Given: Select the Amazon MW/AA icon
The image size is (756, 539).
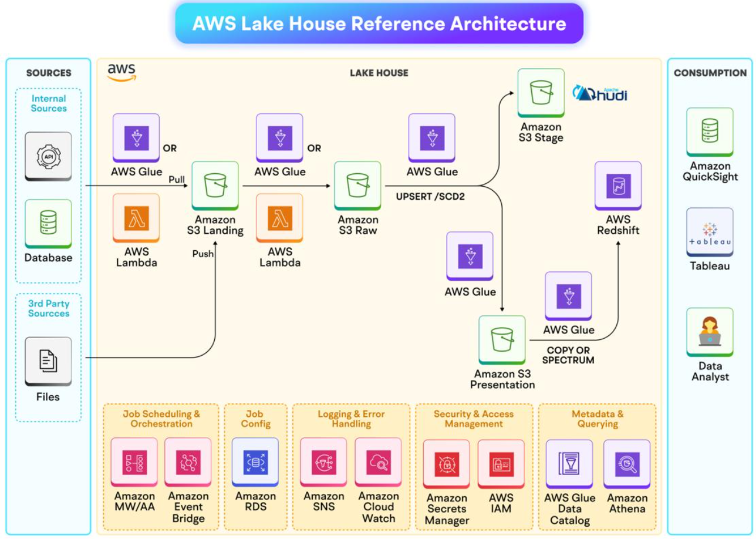Looking at the screenshot, I should click(x=134, y=463).
